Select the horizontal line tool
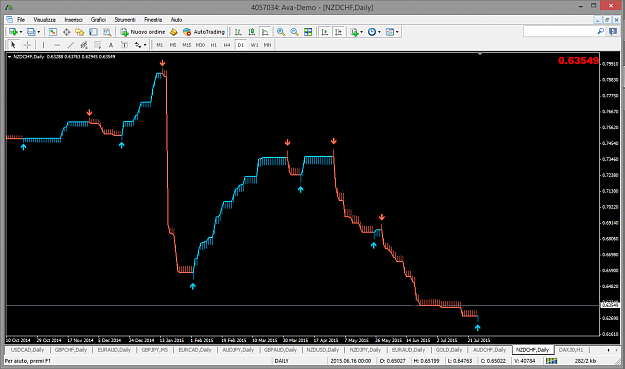This screenshot has height=369, width=625. coord(57,45)
